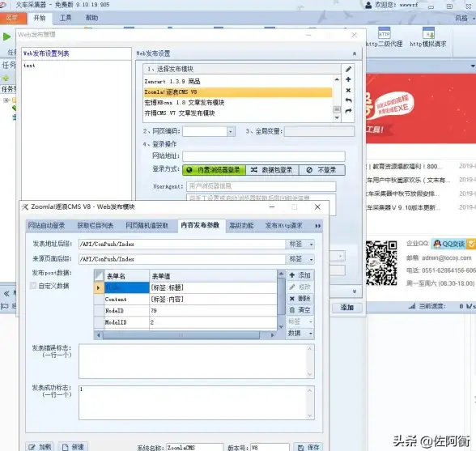The height and width of the screenshot is (451, 476).
Task: Switch to the 获取栏目列表 tab
Action: click(96, 225)
